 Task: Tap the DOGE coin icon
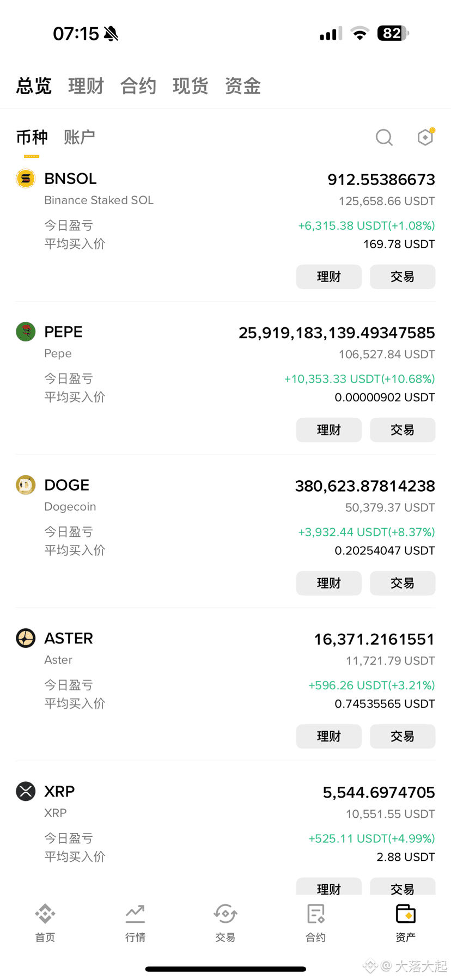click(26, 485)
